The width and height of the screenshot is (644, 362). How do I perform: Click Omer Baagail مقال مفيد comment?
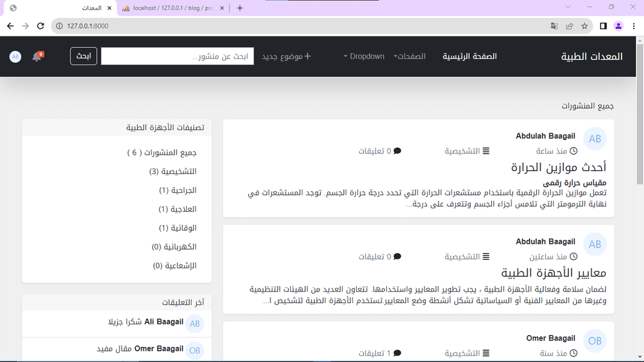pyautogui.click(x=140, y=348)
